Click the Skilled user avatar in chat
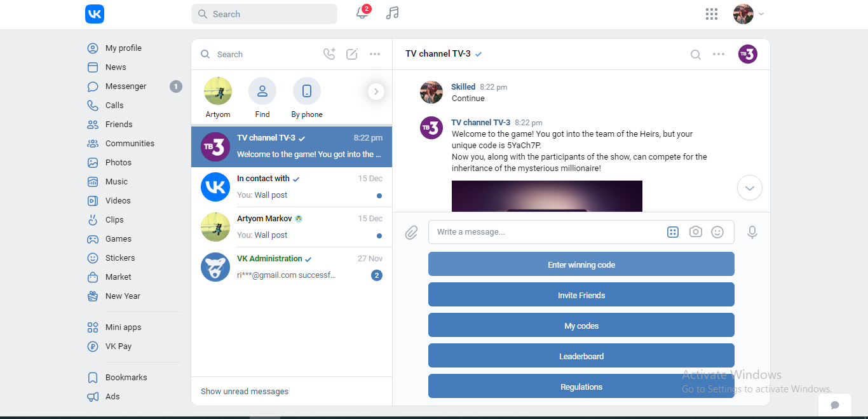 (431, 92)
